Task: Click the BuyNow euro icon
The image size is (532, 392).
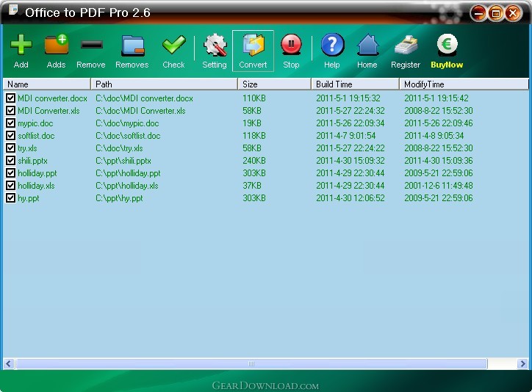Action: [447, 44]
